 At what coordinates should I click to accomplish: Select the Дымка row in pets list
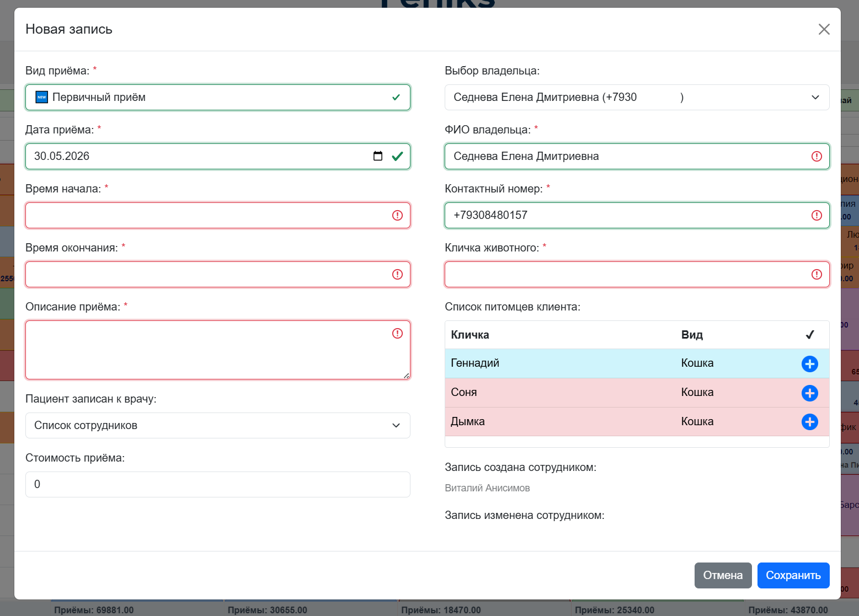tap(637, 422)
